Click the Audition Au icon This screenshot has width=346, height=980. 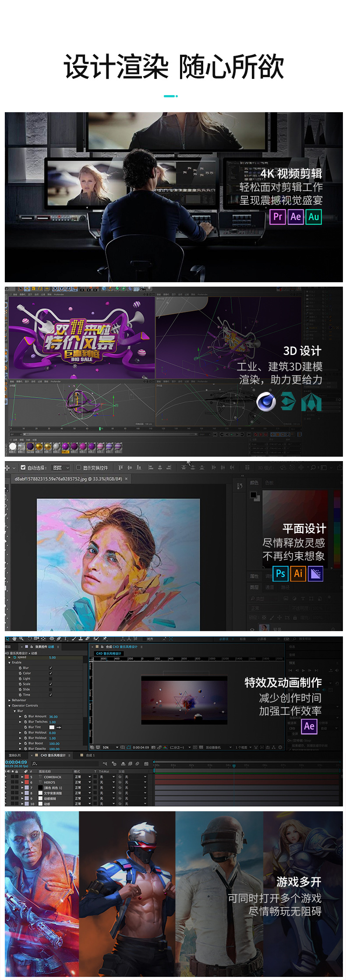coord(314,217)
